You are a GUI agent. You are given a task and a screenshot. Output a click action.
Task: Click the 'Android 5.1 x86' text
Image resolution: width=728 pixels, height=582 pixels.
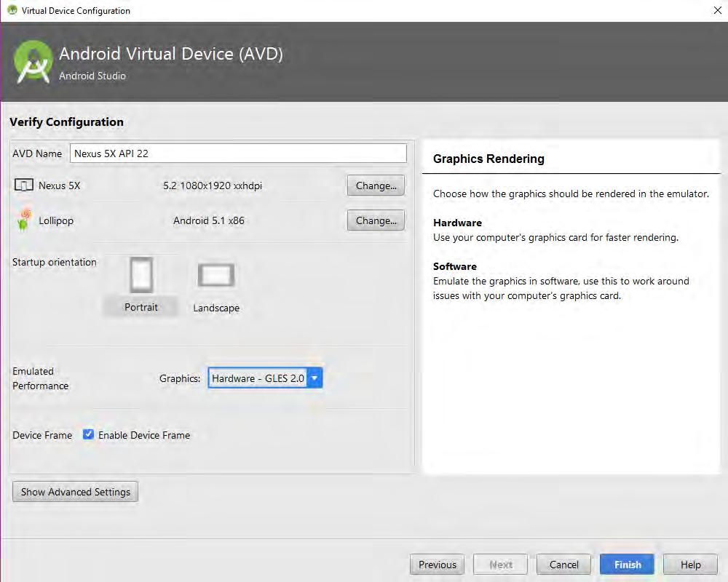208,220
